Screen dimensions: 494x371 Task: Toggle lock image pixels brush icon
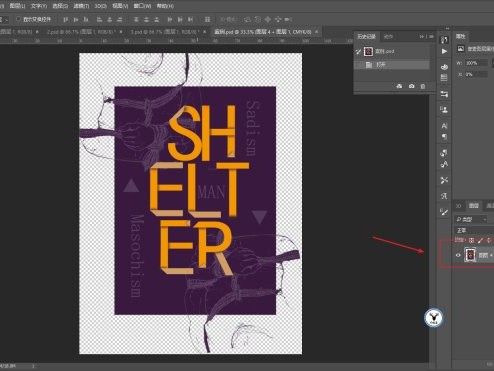[x=480, y=240]
